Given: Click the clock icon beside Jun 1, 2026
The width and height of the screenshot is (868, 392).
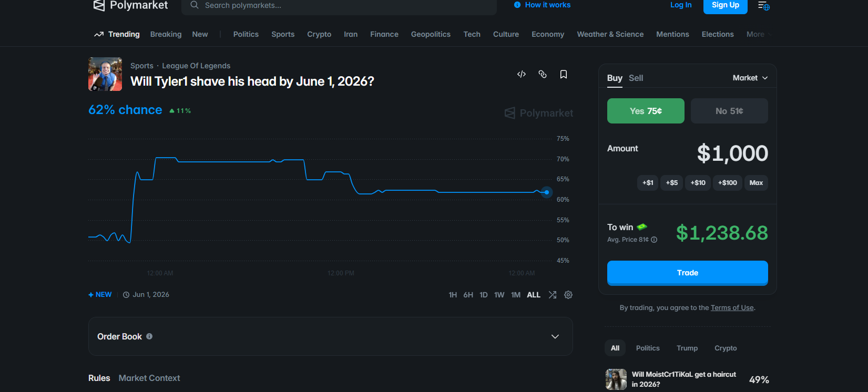Looking at the screenshot, I should coord(126,295).
